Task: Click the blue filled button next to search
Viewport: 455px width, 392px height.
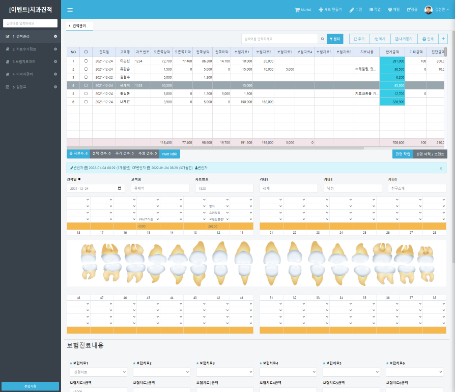Action: (x=335, y=39)
